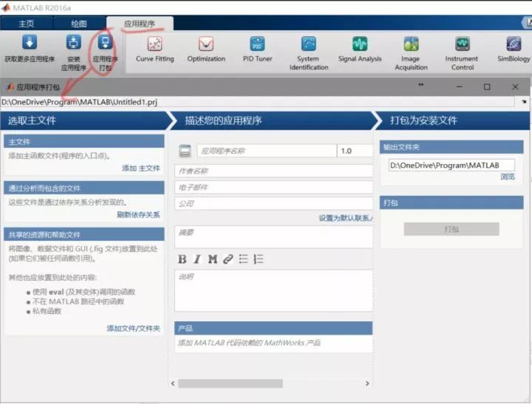Viewport: 532px width, 404px height.
Task: Switch to the 绘图 tab
Action: coord(79,24)
